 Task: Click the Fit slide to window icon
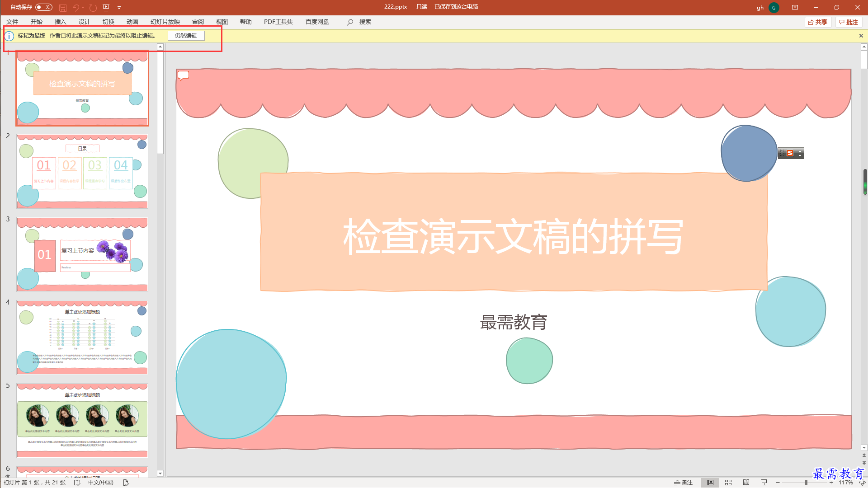coord(862,483)
